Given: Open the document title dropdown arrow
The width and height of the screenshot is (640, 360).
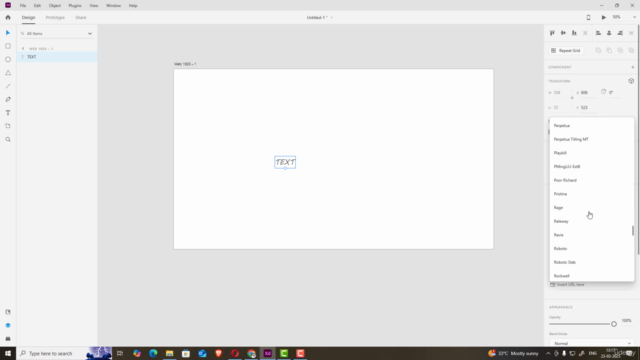Looking at the screenshot, I should pyautogui.click(x=331, y=18).
